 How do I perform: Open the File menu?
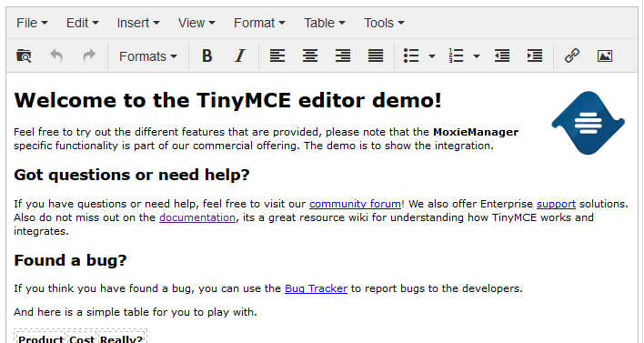tap(32, 23)
